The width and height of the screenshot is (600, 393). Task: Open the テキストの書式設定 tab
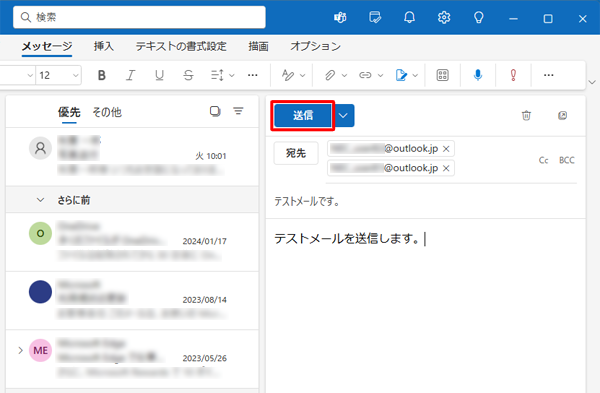[181, 47]
